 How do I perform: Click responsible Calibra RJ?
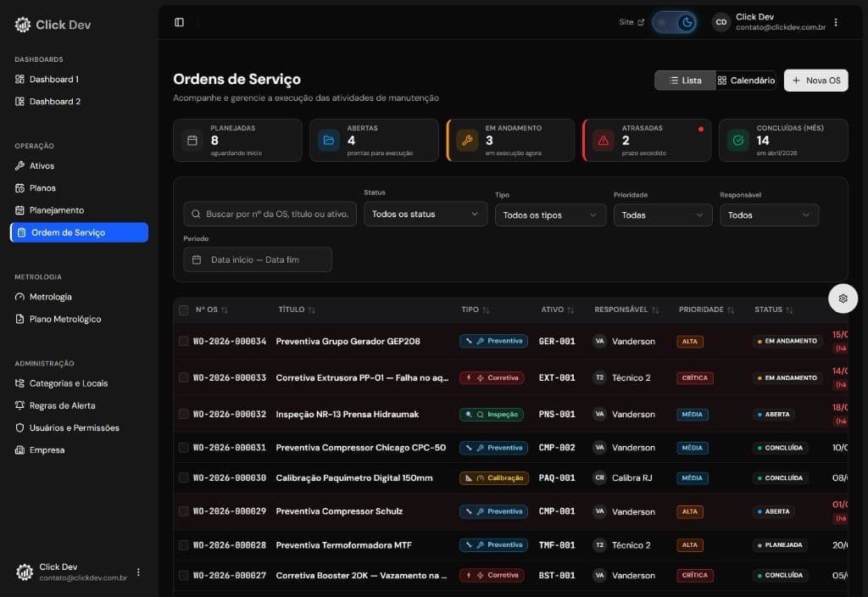coord(632,478)
